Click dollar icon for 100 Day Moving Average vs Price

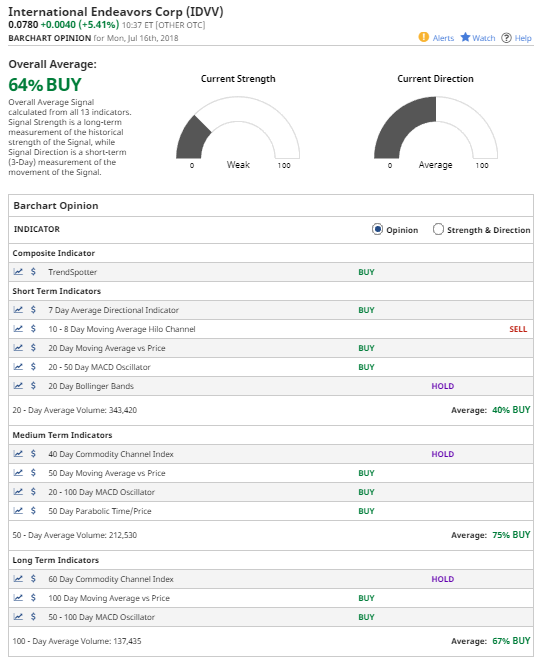pyautogui.click(x=33, y=598)
